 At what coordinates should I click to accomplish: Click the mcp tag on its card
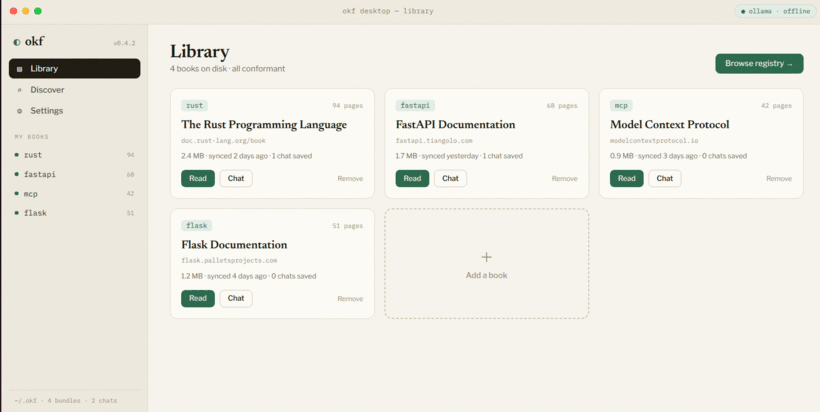click(621, 106)
